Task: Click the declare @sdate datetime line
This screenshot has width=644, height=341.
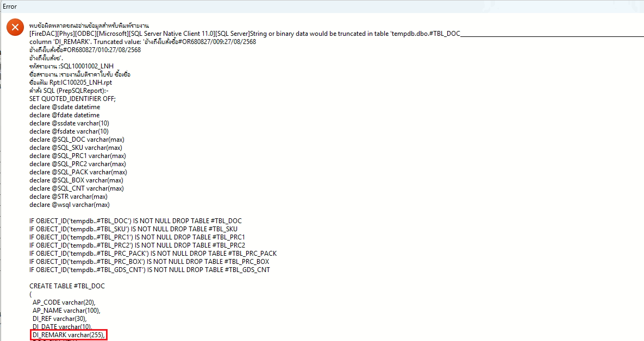Action: [65, 107]
